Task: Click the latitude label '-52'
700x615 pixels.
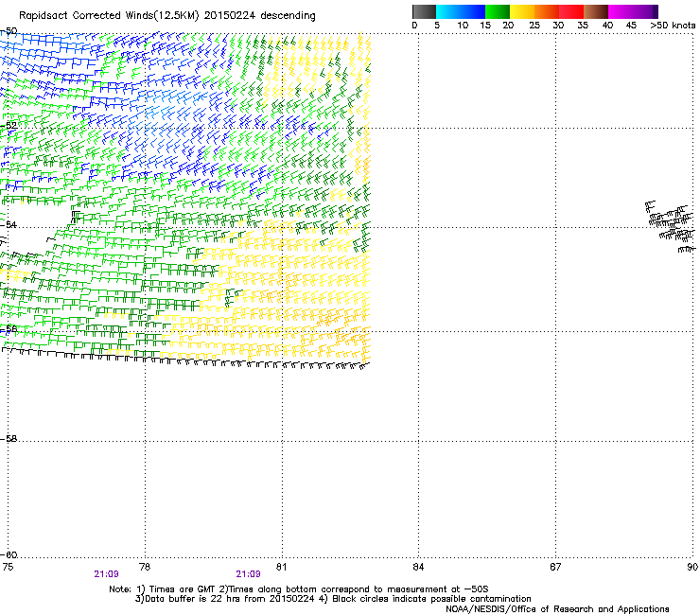Action: point(9,126)
